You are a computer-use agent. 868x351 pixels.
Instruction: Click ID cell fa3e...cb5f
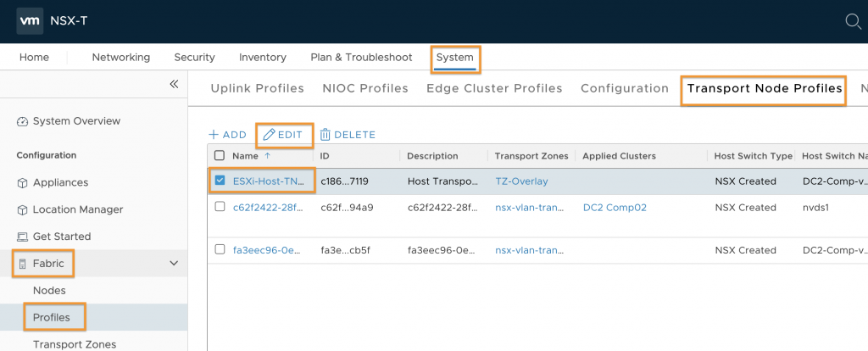click(346, 250)
